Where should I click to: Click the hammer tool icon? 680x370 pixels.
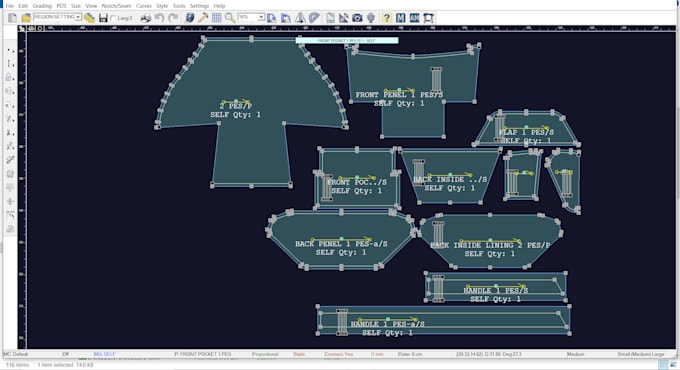203,18
